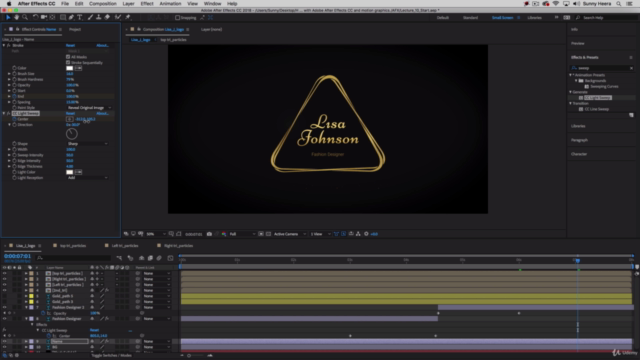Click the Center point picker crosshair button
Image resolution: width=640 pixels, height=360 pixels.
pos(69,119)
